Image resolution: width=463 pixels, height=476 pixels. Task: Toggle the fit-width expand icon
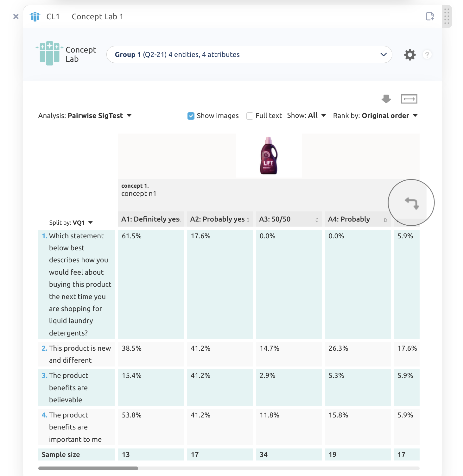409,99
